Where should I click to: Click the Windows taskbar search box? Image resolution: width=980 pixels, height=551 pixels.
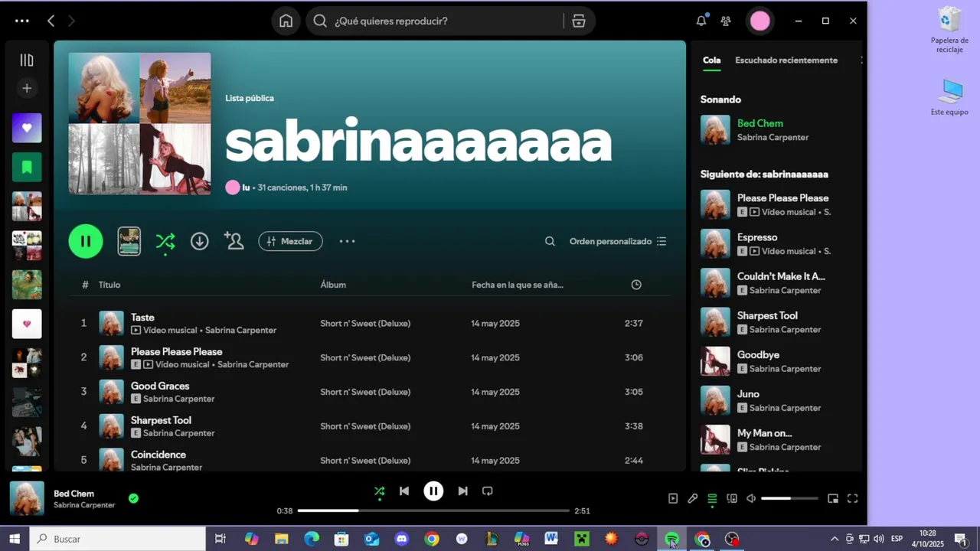click(x=117, y=539)
